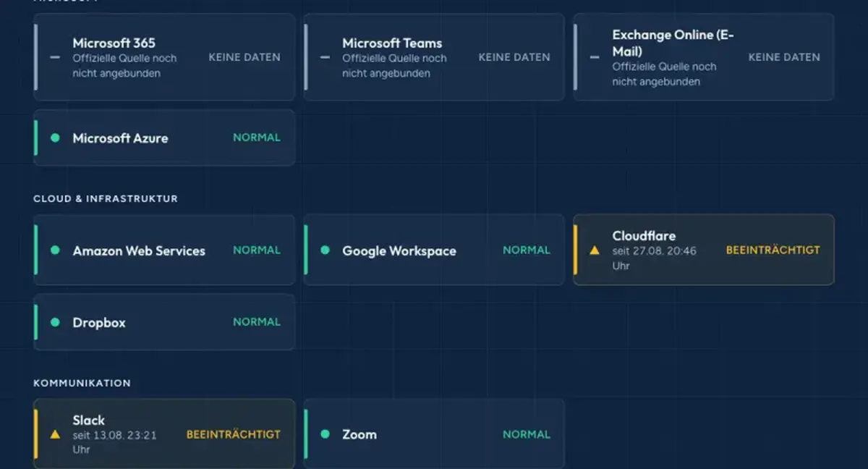
Task: Click the KEINE DATEN label for Microsoft Teams
Action: 514,57
